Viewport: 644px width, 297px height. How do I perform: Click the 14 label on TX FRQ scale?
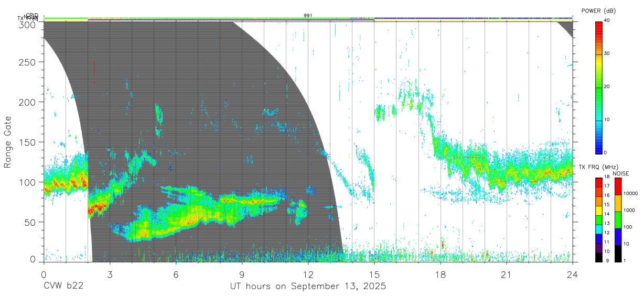606,214
